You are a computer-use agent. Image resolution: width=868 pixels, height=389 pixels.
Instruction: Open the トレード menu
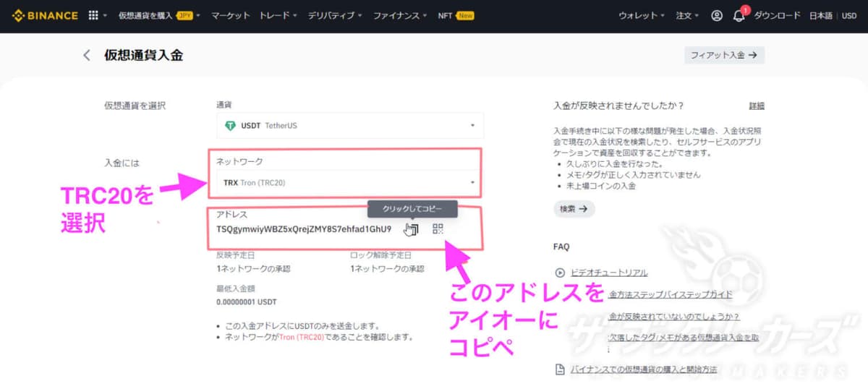pos(278,15)
